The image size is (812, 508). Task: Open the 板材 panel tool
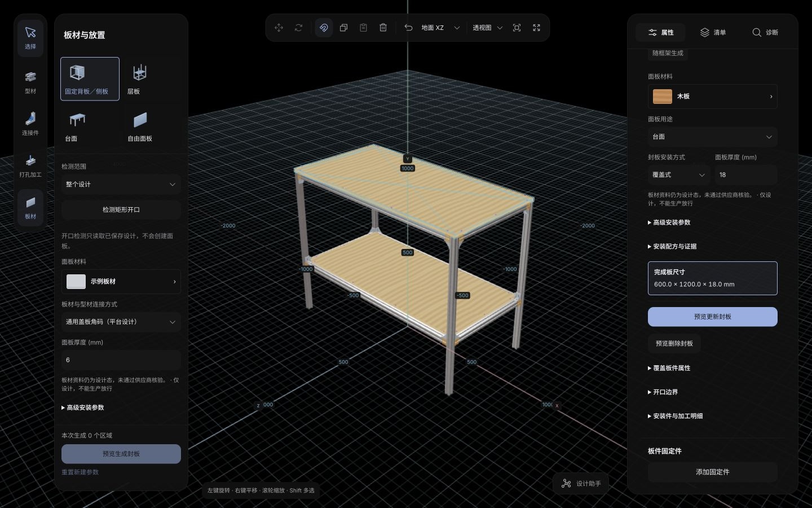pos(30,207)
